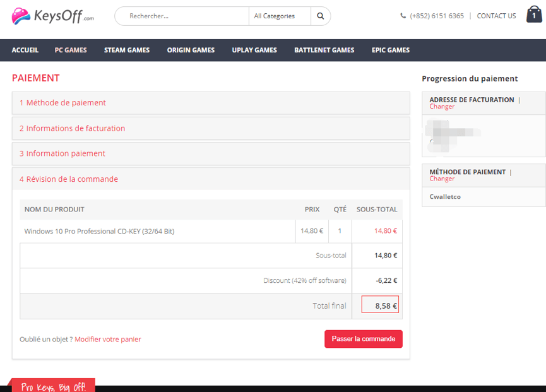Collapse step 4 Révision de la commande
Viewport: 546px width, 392px height.
click(x=68, y=179)
